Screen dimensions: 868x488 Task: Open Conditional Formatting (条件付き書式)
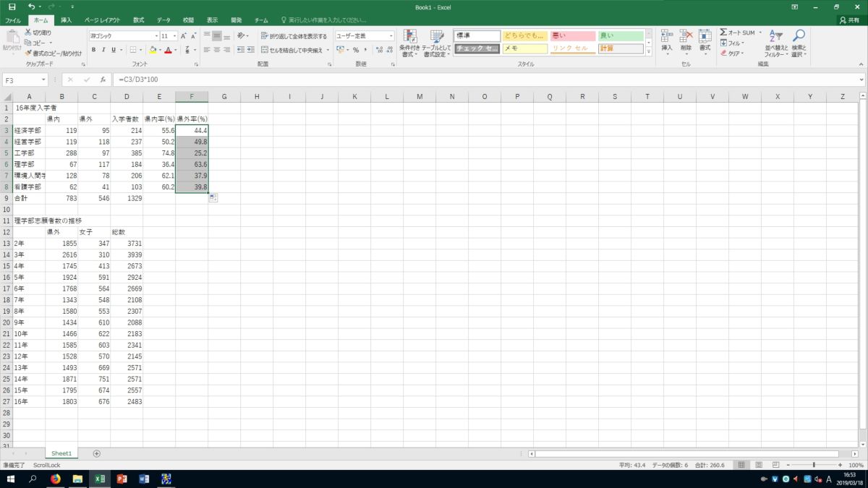409,43
